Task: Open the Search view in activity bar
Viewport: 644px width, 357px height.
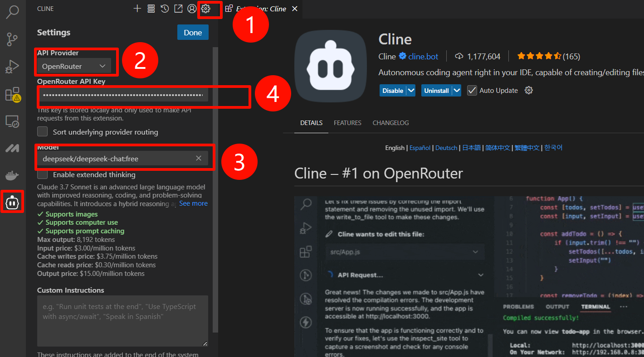Action: 12,12
